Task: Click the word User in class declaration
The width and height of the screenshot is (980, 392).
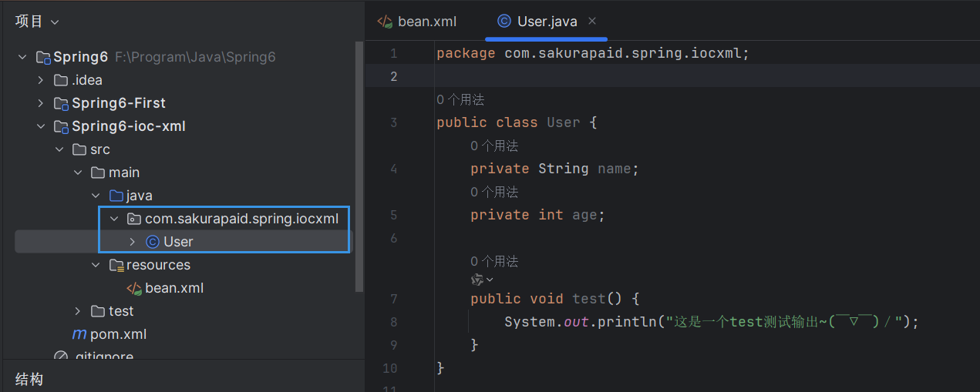Action: pyautogui.click(x=564, y=122)
